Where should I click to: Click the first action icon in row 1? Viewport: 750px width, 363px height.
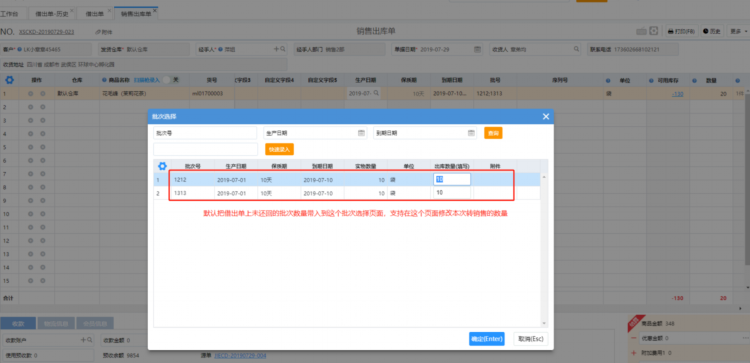click(31, 94)
